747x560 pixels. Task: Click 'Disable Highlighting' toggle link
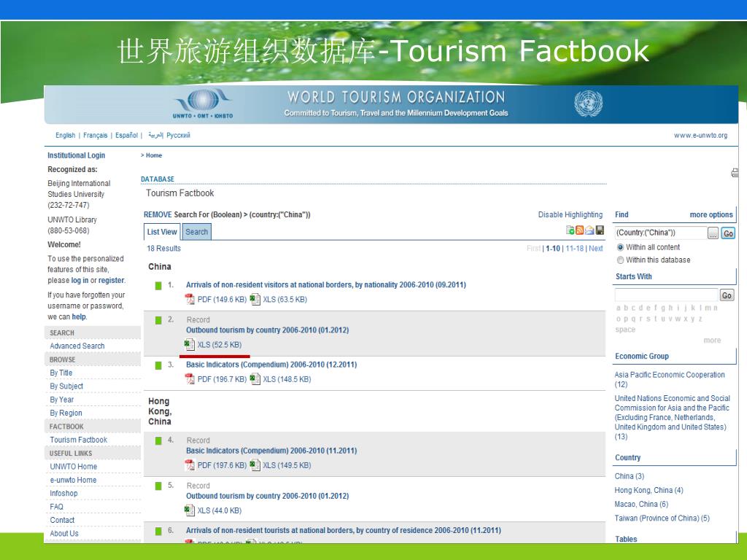pyautogui.click(x=570, y=215)
